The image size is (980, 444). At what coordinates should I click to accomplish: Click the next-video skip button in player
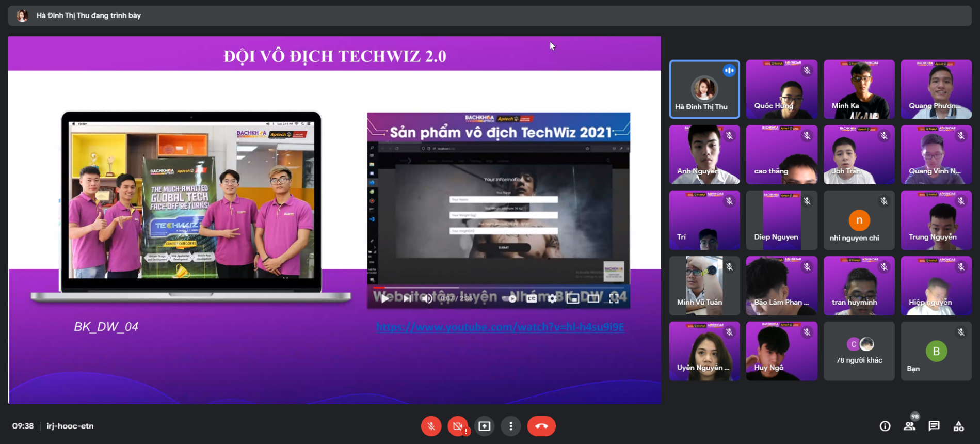(x=407, y=298)
